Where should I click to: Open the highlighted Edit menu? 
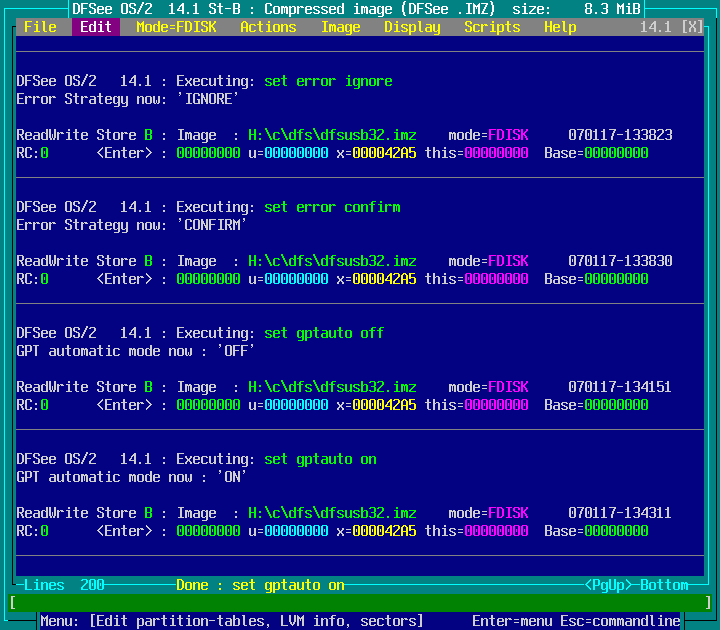tap(96, 27)
